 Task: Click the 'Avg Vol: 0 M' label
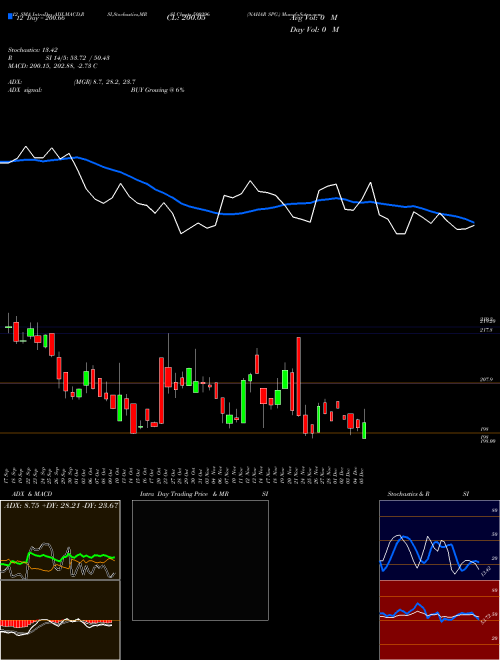tap(314, 18)
